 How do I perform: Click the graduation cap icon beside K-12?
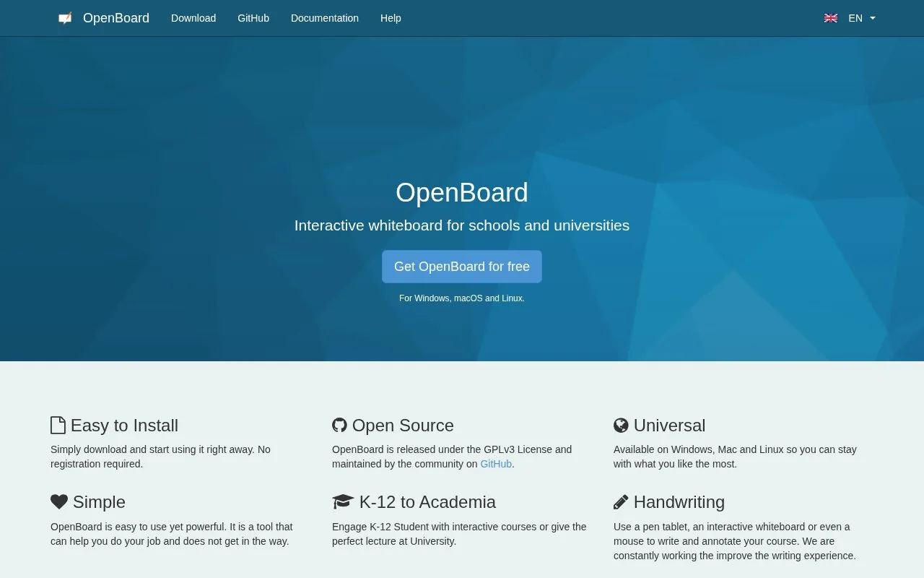pos(343,501)
